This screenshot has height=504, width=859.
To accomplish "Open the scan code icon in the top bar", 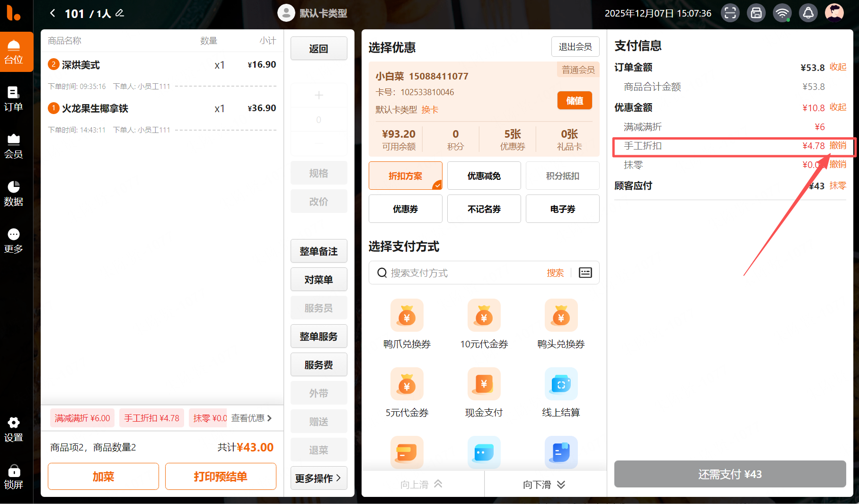I will point(730,13).
